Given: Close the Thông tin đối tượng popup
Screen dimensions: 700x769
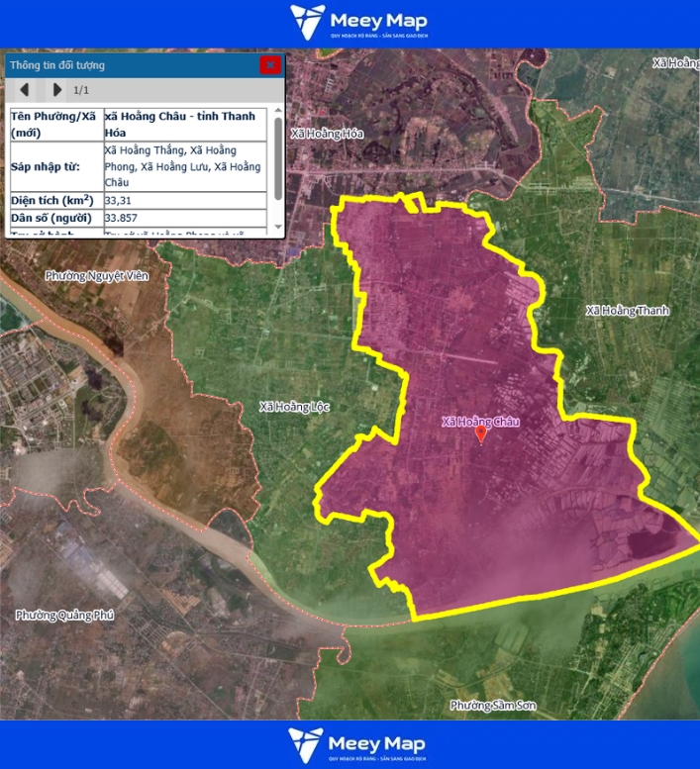Looking at the screenshot, I should click(x=269, y=65).
